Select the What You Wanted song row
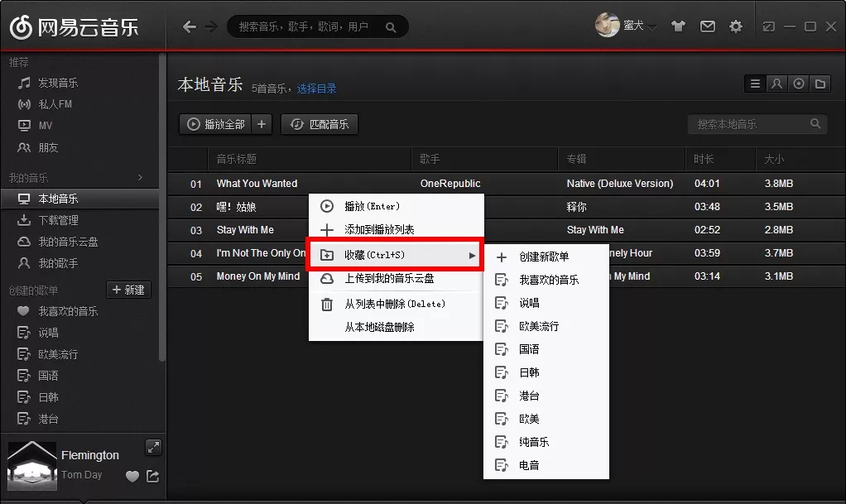 click(x=506, y=184)
